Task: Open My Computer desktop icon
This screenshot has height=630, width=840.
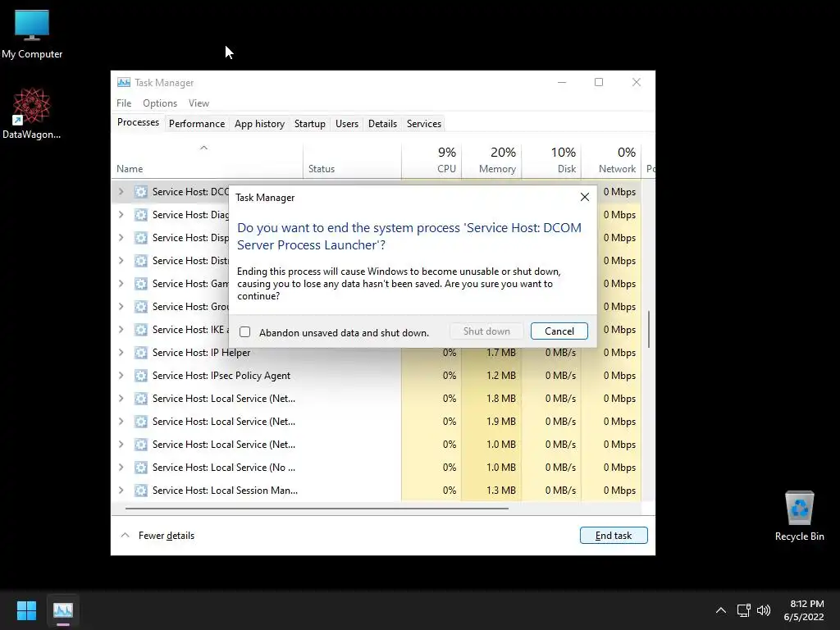Action: (x=32, y=34)
